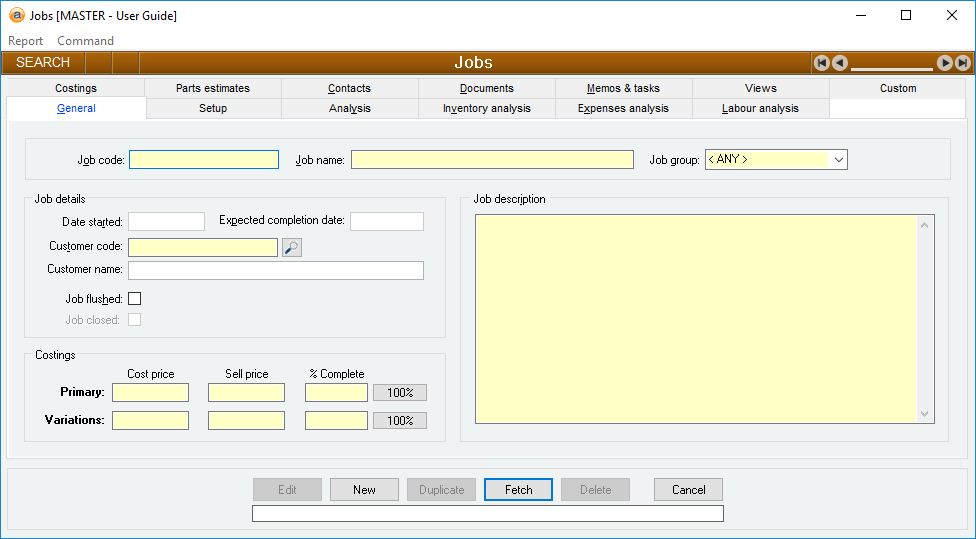Switch to the Labour analysis tab
The width and height of the screenshot is (976, 539).
(x=760, y=108)
